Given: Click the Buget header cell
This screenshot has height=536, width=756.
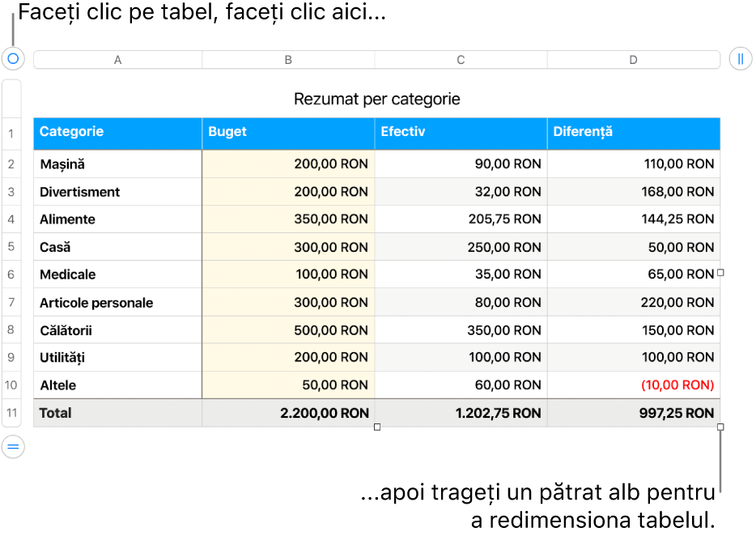Looking at the screenshot, I should 288,134.
